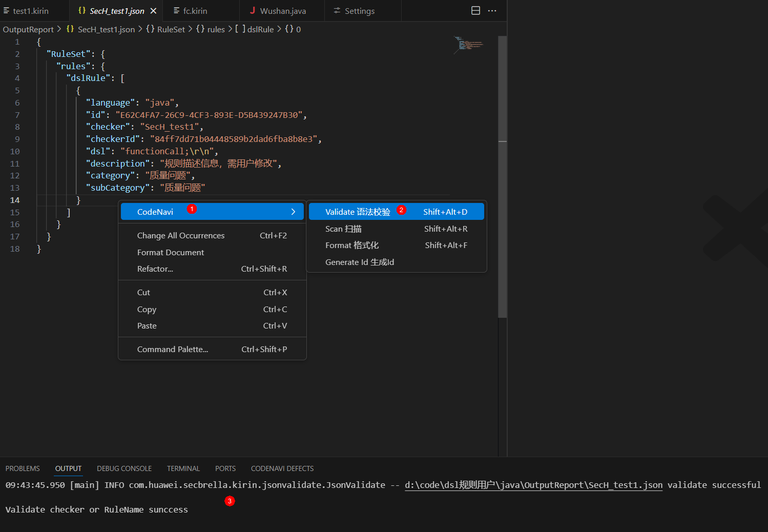The height and width of the screenshot is (532, 768).
Task: Switch to the test1.kirin tab
Action: tap(31, 11)
